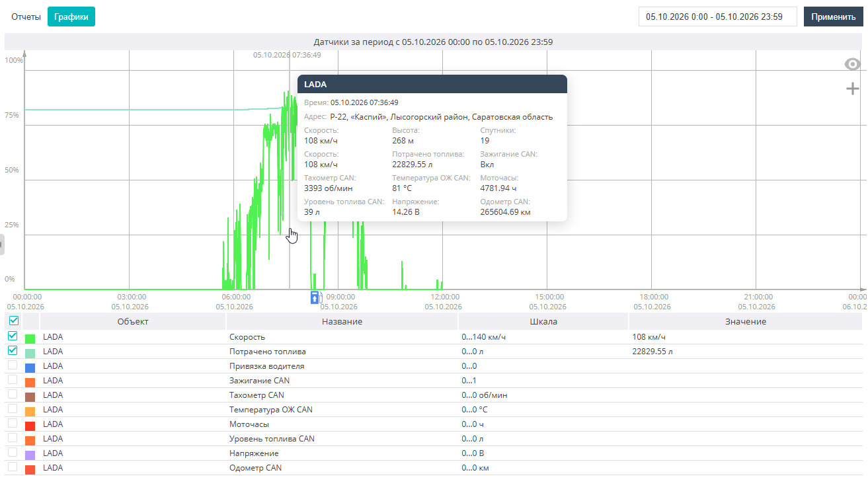Enable the Напряжение checkbox
The image size is (868, 499).
[13, 452]
